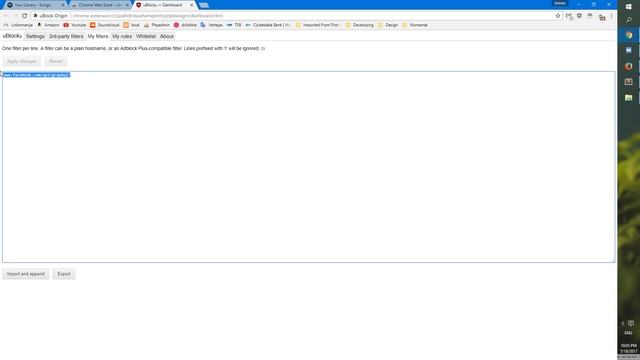This screenshot has width=640, height=360.
Task: Open the uBlock shield extension icon
Action: point(579,16)
